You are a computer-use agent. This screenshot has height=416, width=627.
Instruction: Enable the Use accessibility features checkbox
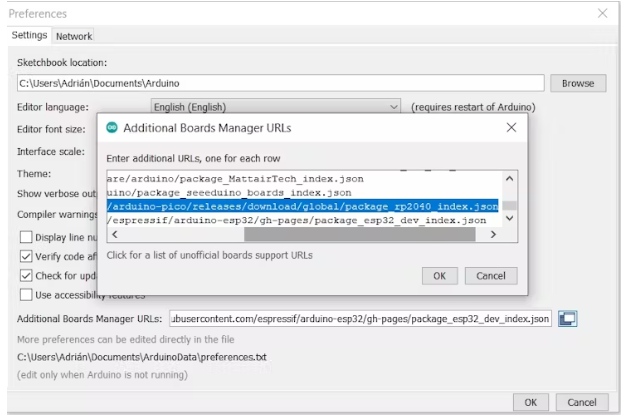pyautogui.click(x=27, y=294)
